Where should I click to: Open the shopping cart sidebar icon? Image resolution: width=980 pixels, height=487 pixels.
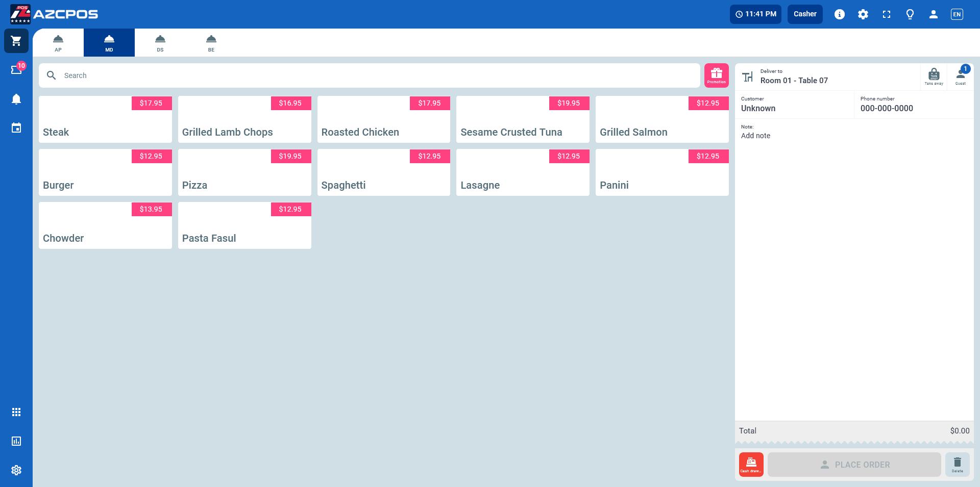[16, 41]
